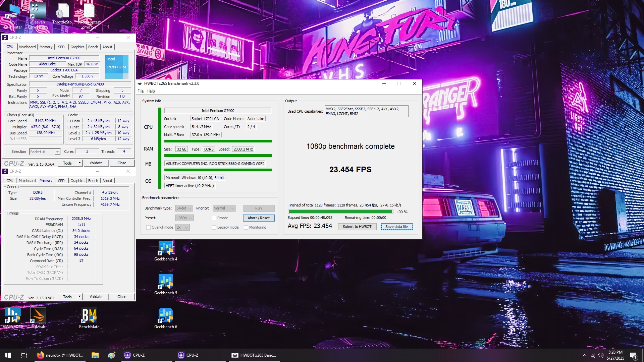Screen dimensions: 644x362
Task: Click the green RAM status bar
Action: [x=218, y=156]
